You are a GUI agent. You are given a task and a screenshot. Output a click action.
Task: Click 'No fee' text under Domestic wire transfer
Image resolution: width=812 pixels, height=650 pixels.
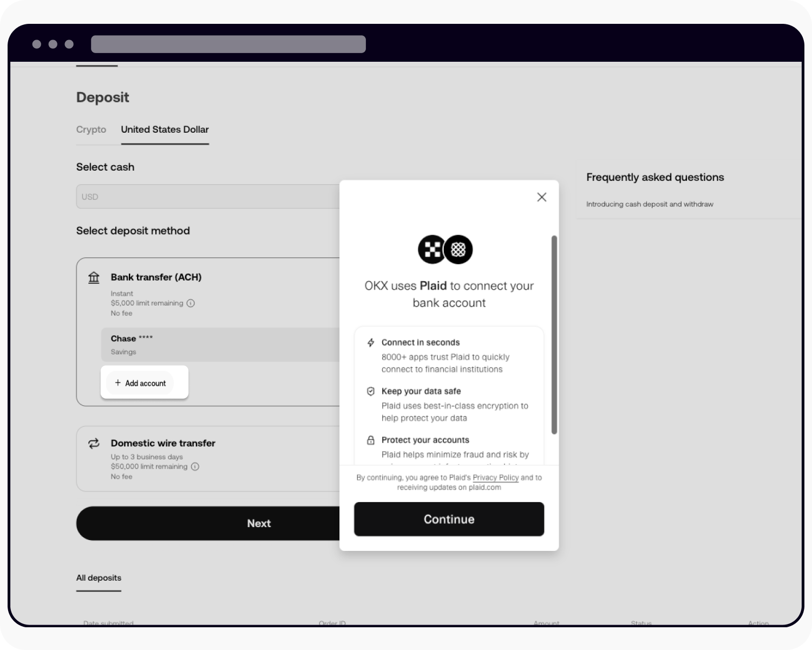pyautogui.click(x=122, y=477)
